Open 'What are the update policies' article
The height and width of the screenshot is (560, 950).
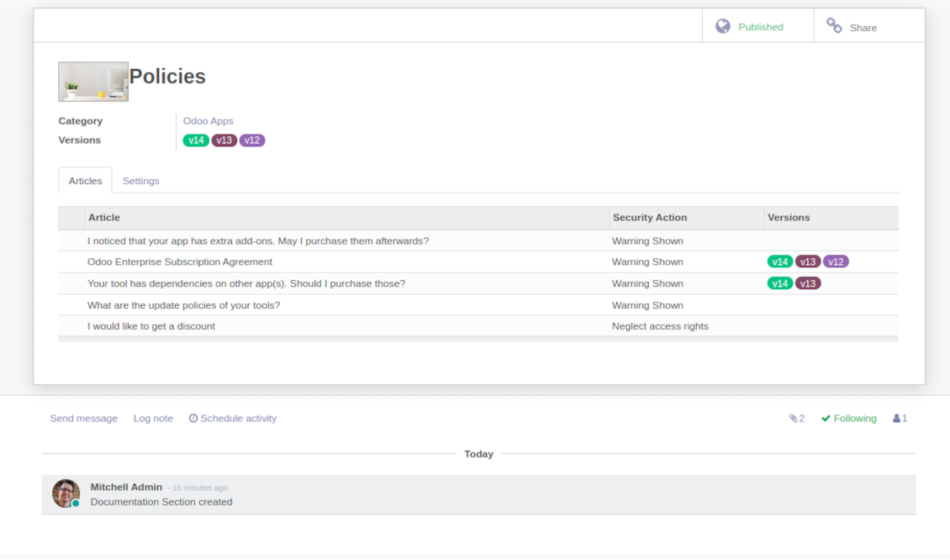point(183,305)
